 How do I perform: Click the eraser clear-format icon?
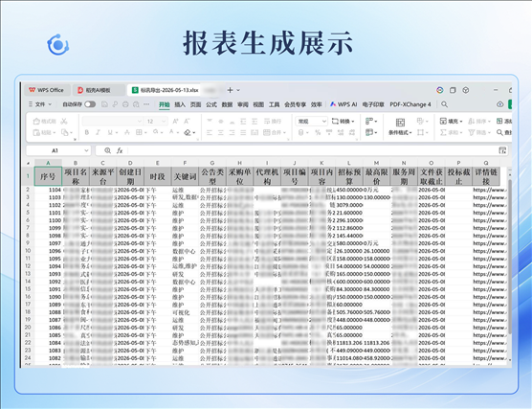[x=188, y=132]
